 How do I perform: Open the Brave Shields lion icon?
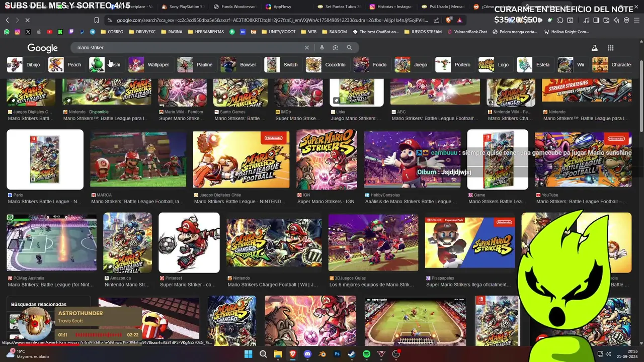click(x=449, y=20)
